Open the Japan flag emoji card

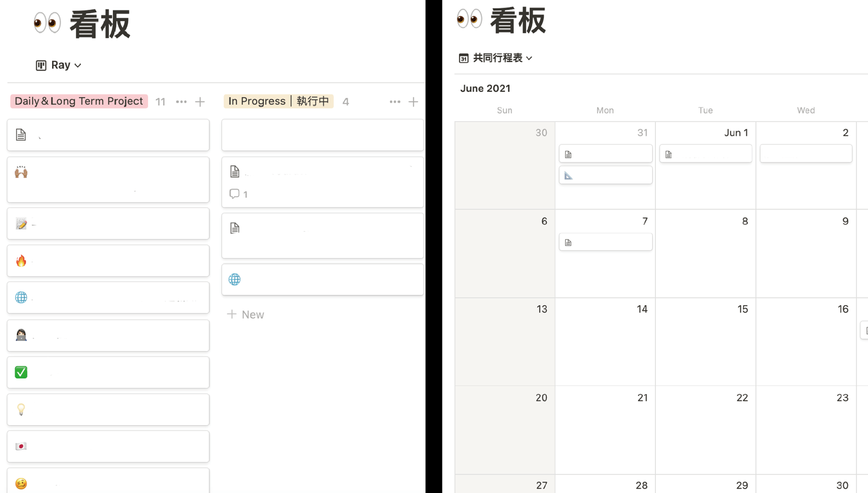(108, 446)
